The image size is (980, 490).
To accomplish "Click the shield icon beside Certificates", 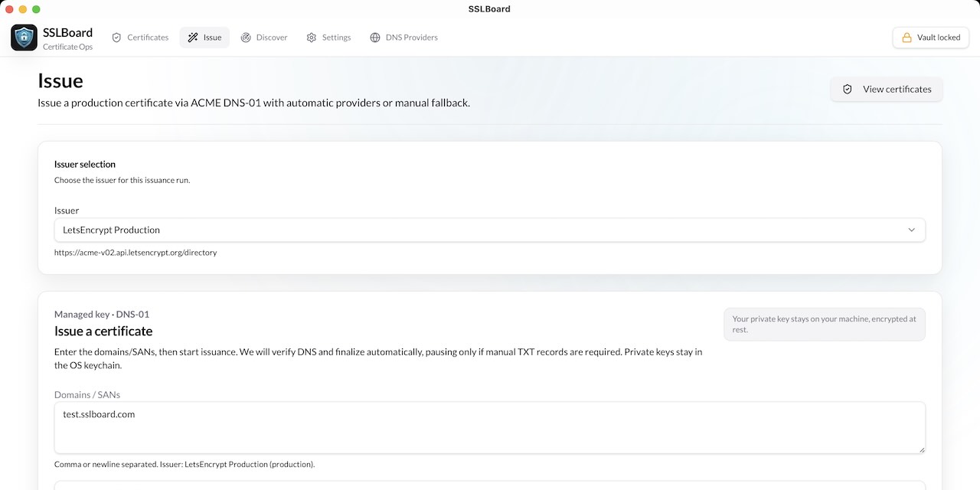I will [116, 38].
